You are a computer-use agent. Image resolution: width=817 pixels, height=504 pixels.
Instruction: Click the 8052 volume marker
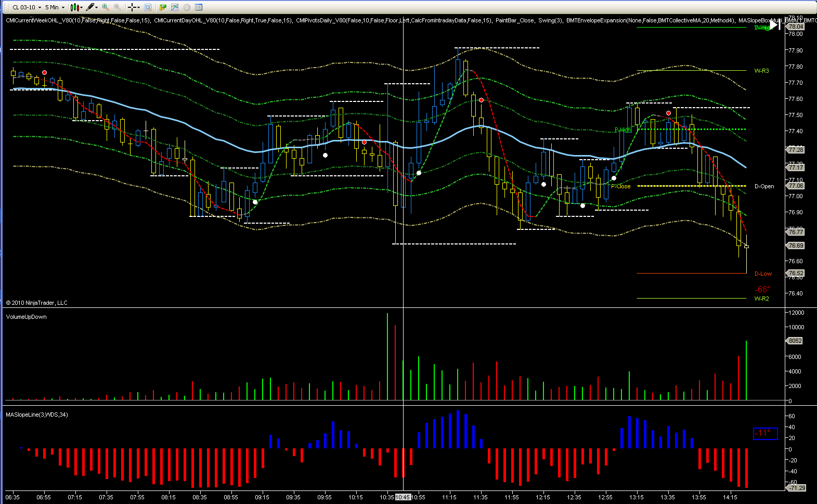[795, 341]
